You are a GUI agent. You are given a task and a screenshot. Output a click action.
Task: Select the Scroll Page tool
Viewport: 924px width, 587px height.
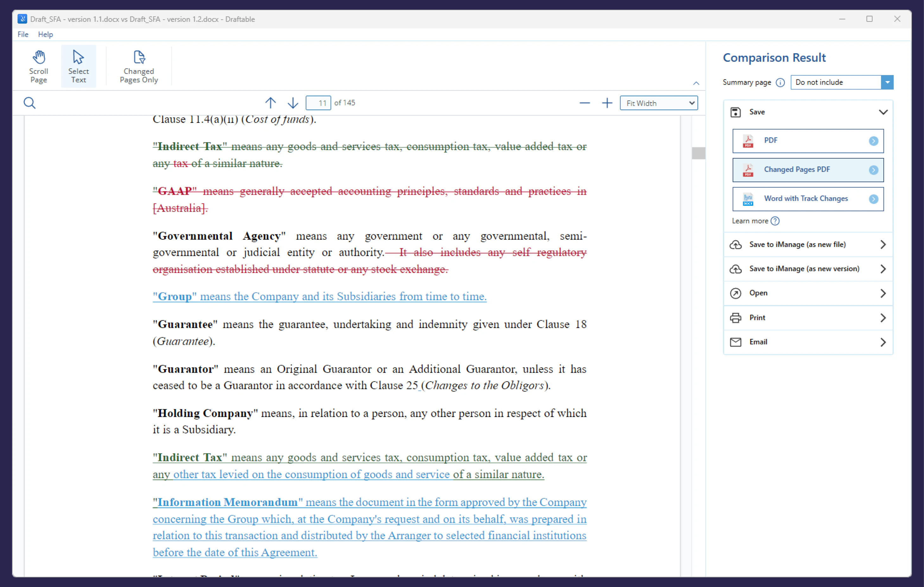coord(38,66)
